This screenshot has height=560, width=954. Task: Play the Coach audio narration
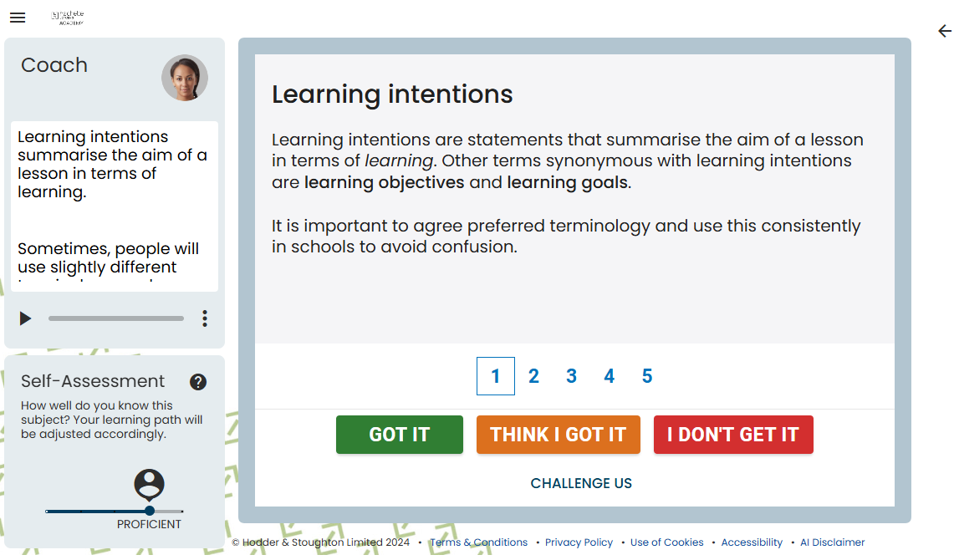(26, 318)
